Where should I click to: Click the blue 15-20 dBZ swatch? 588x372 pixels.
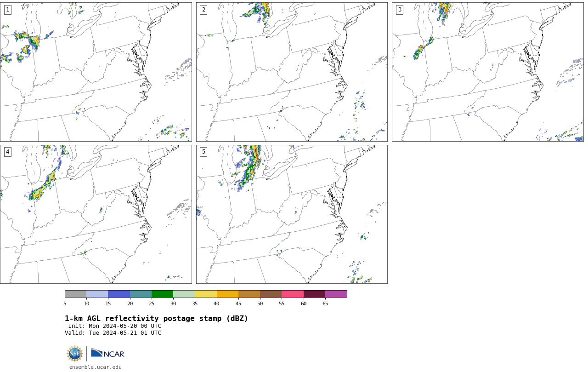point(119,294)
